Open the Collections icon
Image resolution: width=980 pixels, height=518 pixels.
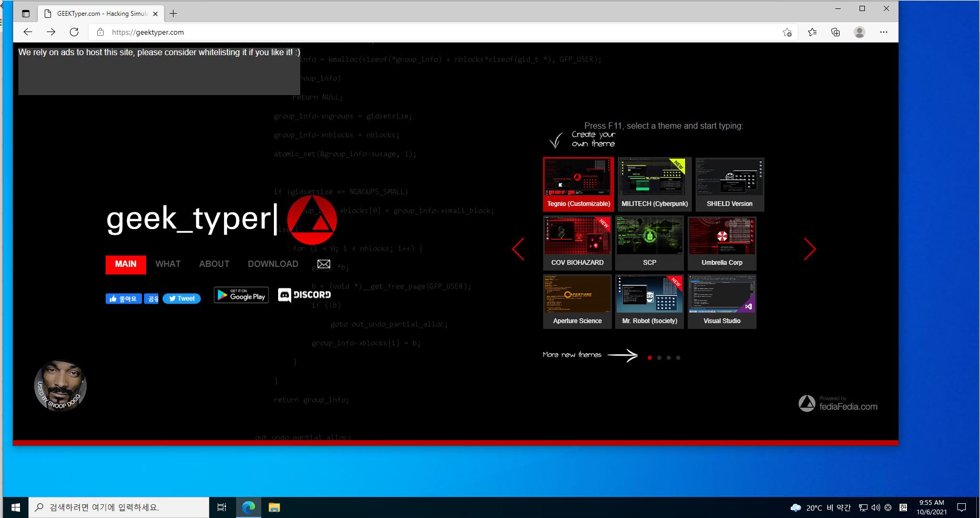(x=835, y=32)
